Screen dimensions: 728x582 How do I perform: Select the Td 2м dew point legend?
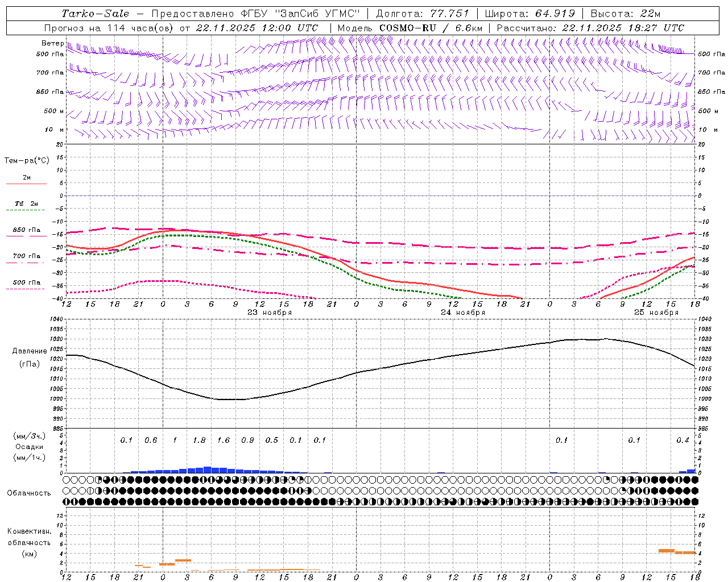(26, 203)
